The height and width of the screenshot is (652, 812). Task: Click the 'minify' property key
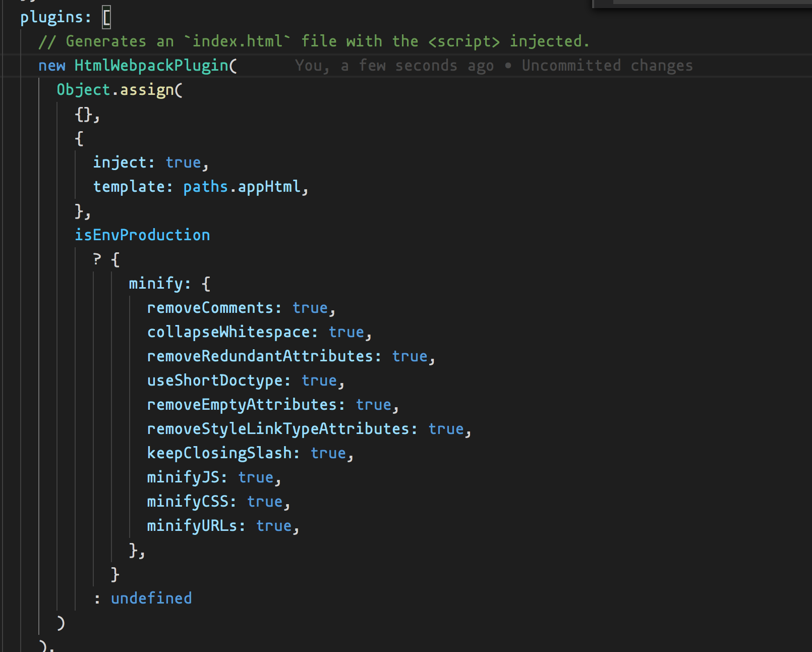(x=155, y=284)
